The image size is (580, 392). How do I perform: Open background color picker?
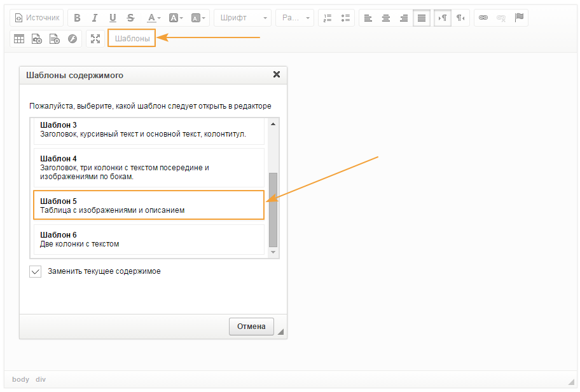pyautogui.click(x=176, y=18)
